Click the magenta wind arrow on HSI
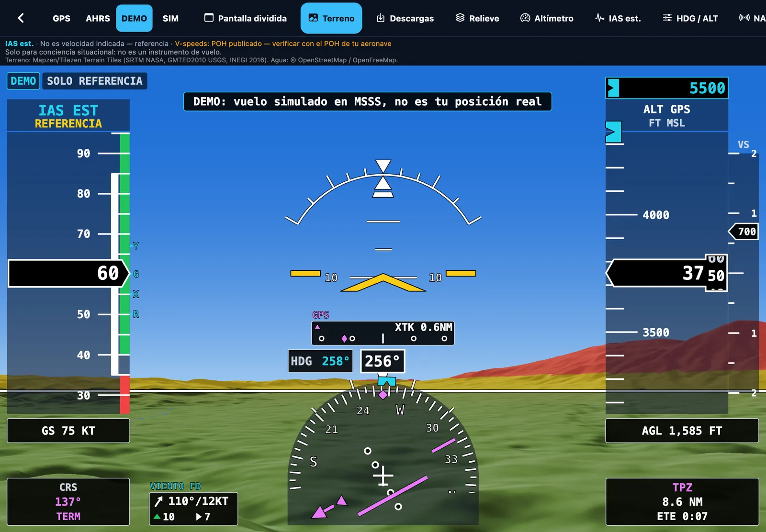Screen dimensions: 766x532 click(329, 507)
